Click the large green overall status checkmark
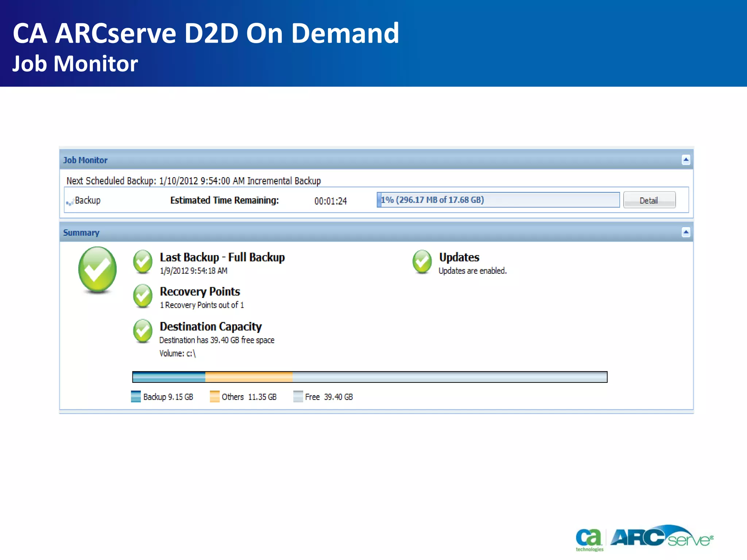The height and width of the screenshot is (560, 747). [97, 270]
